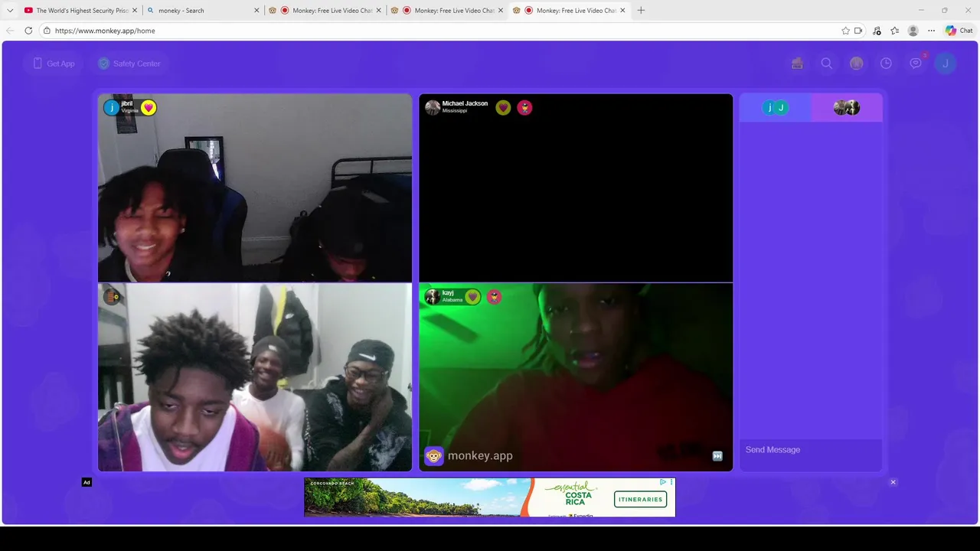980x551 pixels.
Task: Click the report icon next to Michael Jackson
Action: pos(524,108)
